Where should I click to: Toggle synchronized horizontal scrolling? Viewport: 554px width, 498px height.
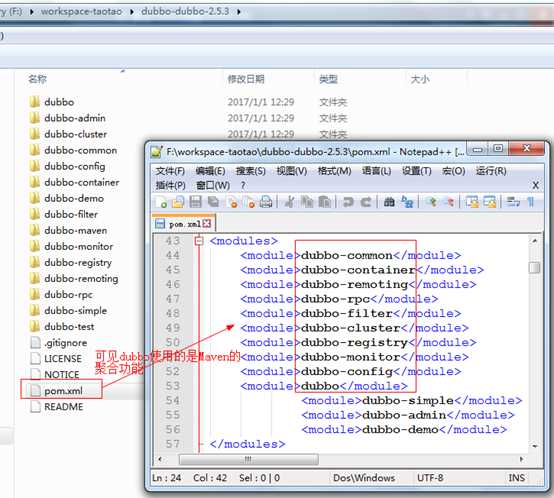tap(490, 202)
